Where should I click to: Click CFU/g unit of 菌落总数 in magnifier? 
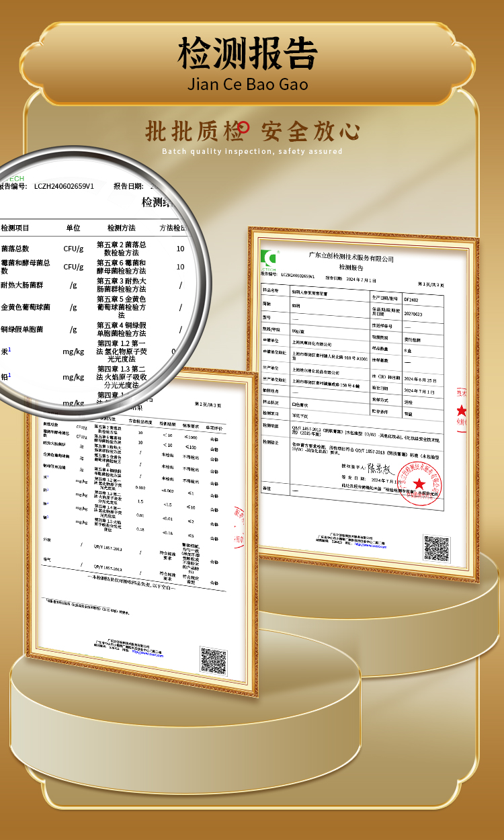point(73,249)
